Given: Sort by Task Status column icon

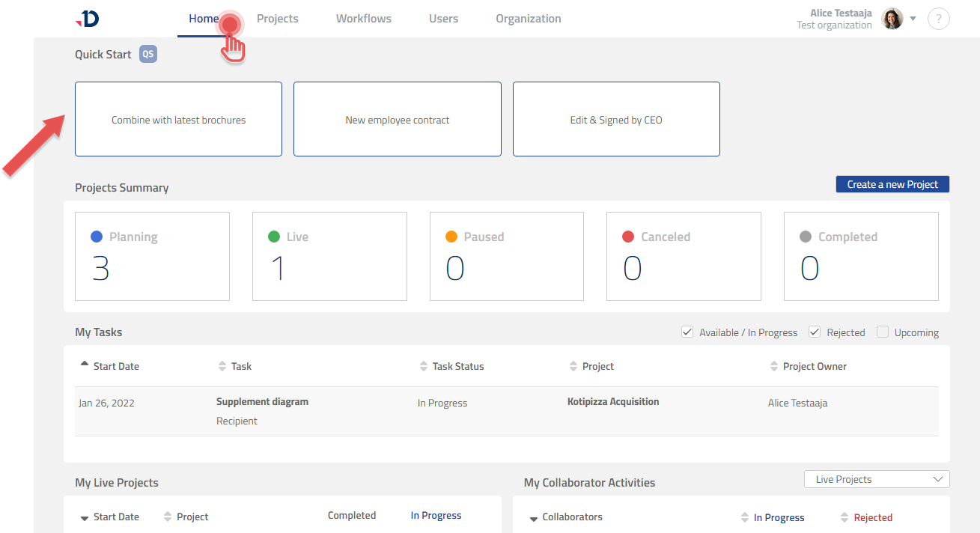Looking at the screenshot, I should click(x=424, y=366).
